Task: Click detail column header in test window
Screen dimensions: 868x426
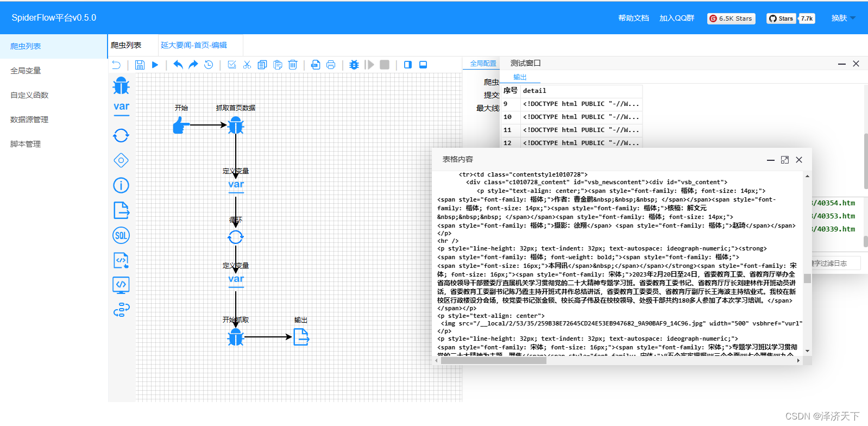Action: click(581, 91)
